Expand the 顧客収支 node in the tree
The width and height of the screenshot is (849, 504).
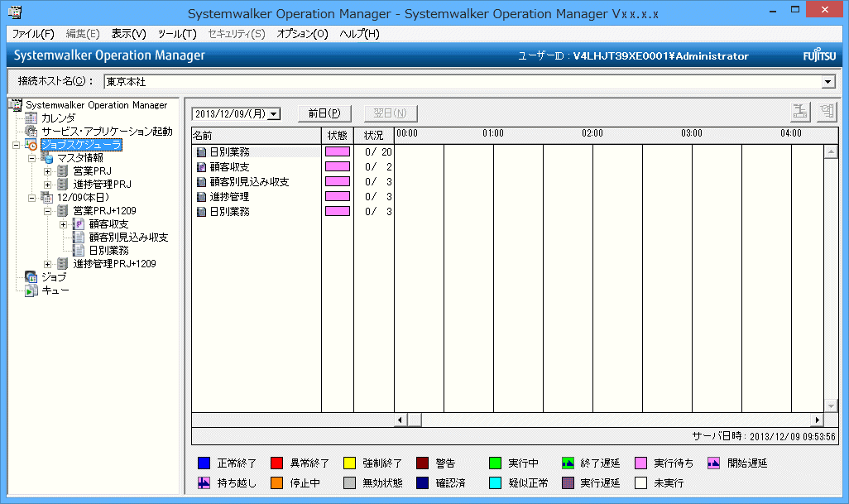click(x=64, y=224)
